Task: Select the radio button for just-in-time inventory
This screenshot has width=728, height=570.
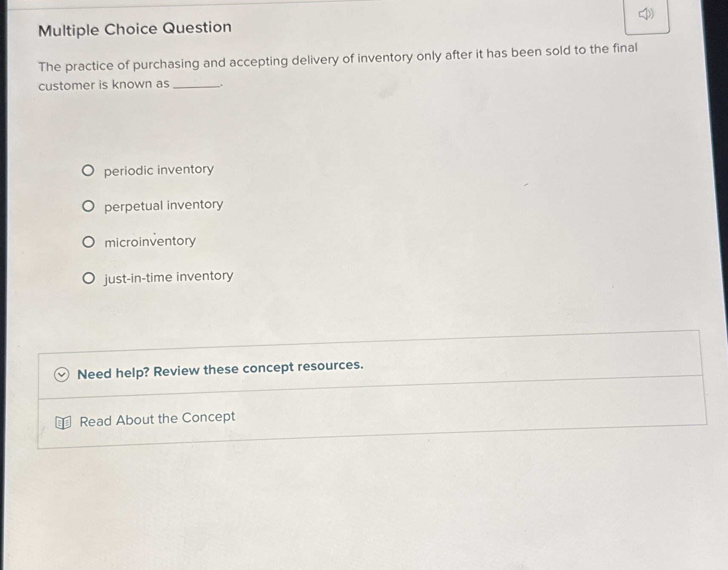Action: (x=89, y=277)
